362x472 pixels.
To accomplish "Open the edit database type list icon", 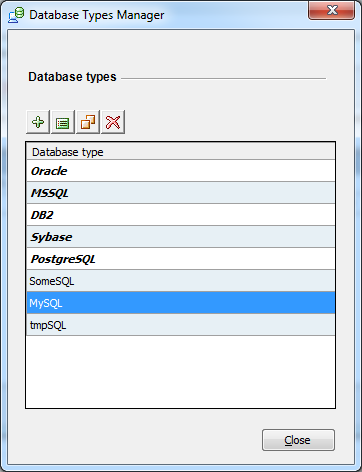I will (x=63, y=122).
